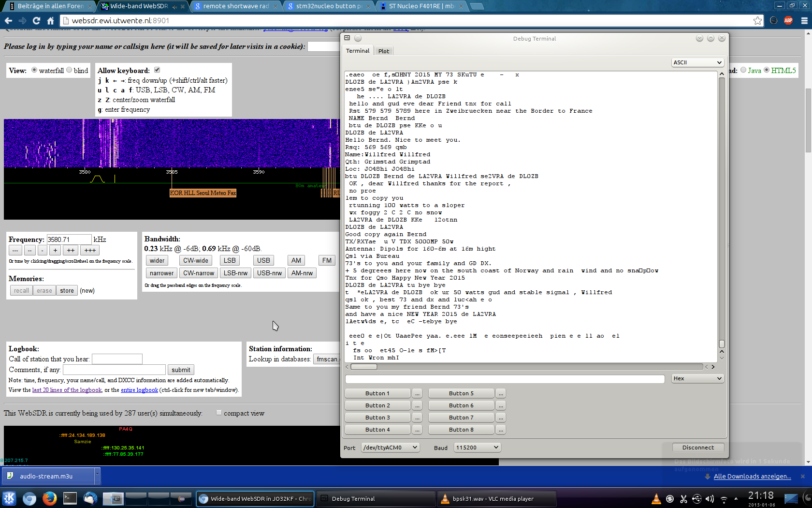The image size is (812, 508).
Task: Select the blind view radio button
Action: click(69, 70)
